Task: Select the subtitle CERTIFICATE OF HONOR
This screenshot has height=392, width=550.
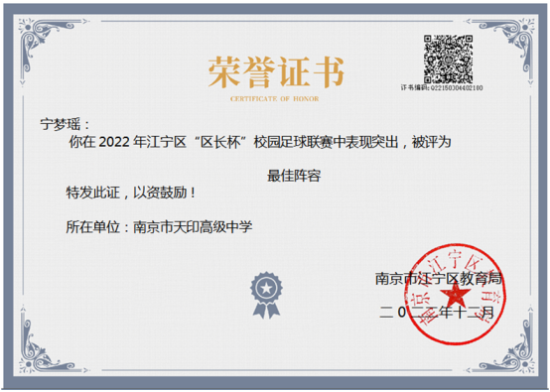Action: pos(275,99)
